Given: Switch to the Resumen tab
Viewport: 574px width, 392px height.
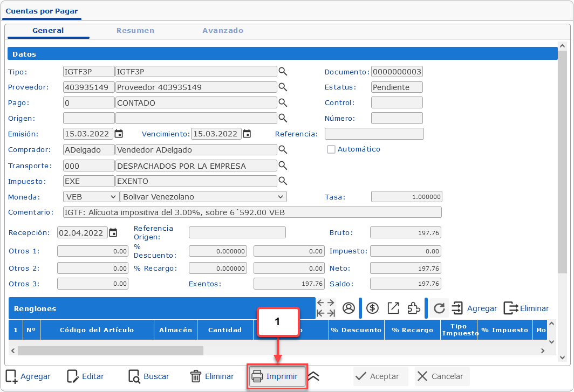Looking at the screenshot, I should [135, 31].
